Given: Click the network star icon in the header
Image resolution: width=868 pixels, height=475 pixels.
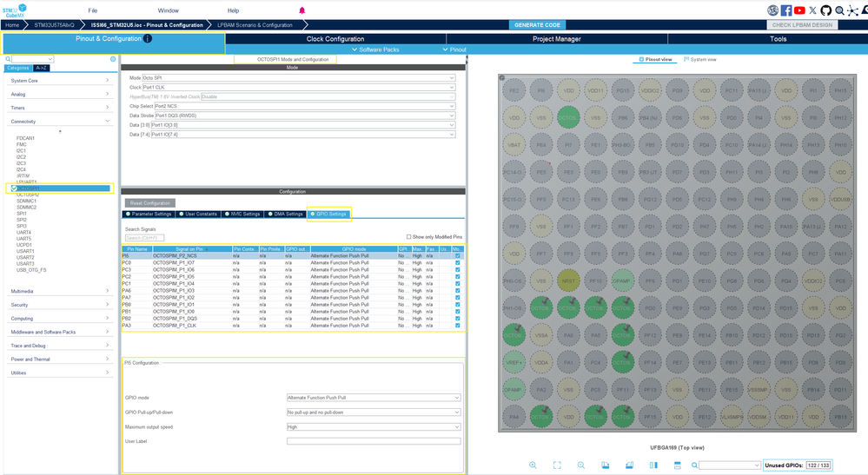Looking at the screenshot, I should point(853,10).
